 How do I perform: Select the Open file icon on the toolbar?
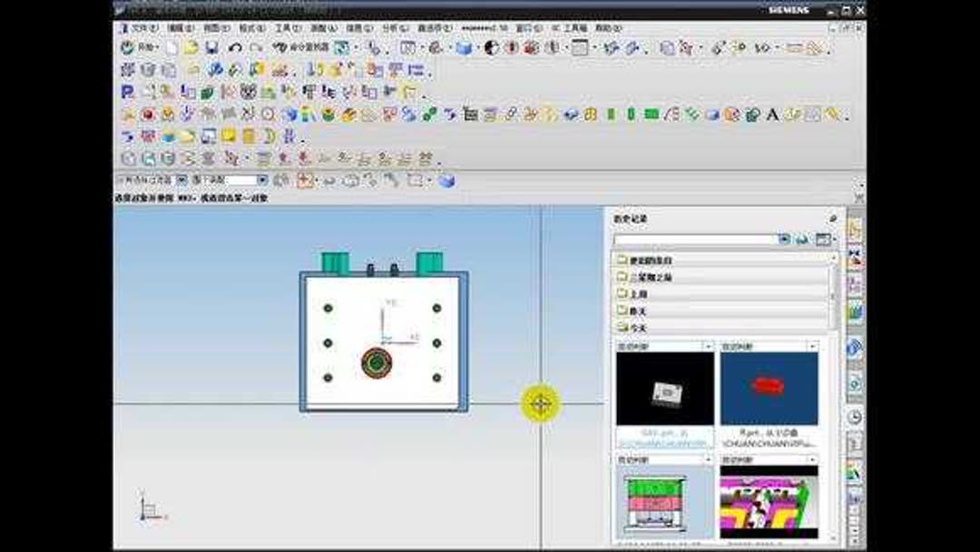(192, 44)
